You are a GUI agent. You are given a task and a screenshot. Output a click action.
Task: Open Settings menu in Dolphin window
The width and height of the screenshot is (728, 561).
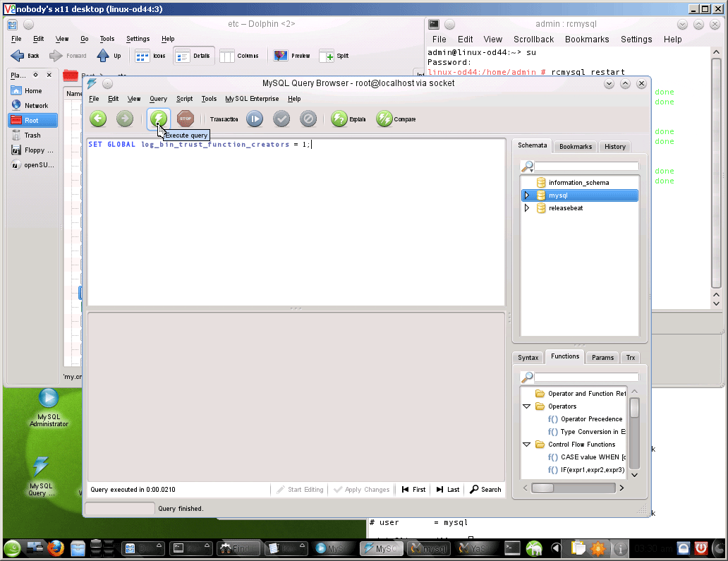(x=138, y=39)
